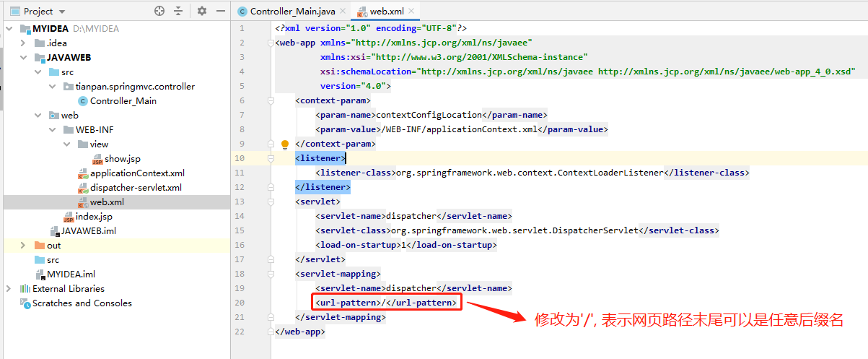
Task: Click DispatcherServlet class name on line 15
Action: [515, 230]
